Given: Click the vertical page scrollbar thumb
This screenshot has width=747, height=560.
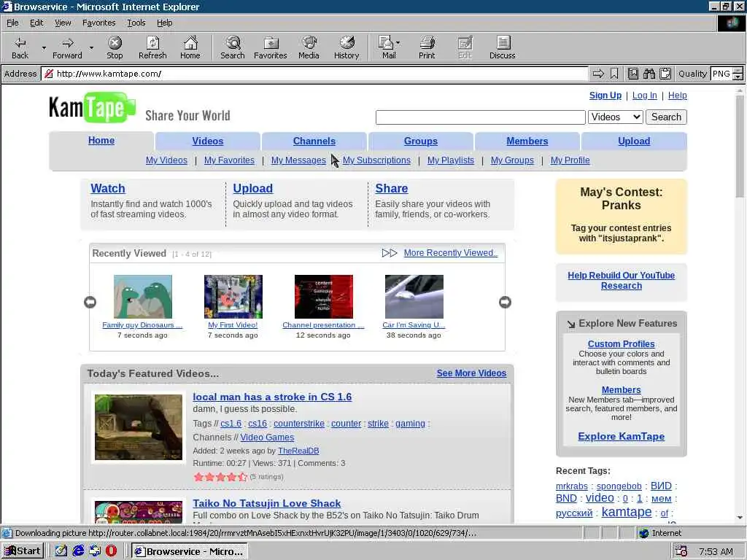Looking at the screenshot, I should (x=740, y=147).
